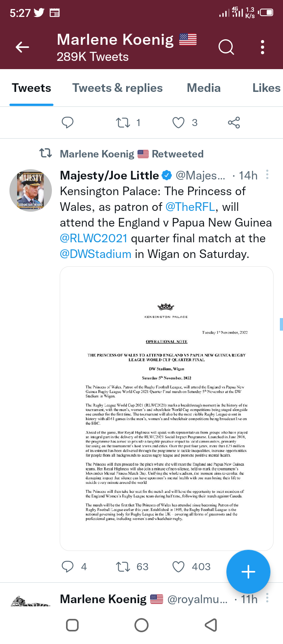Tap the @DWStadium mention link
Screen dimensions: 283x644
pyautogui.click(x=96, y=254)
